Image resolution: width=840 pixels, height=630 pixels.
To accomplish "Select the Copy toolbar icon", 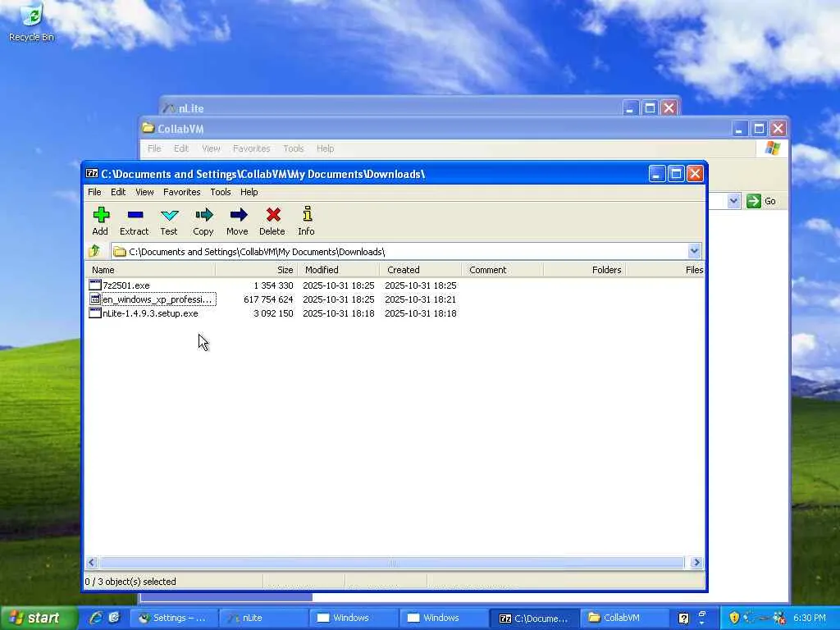I will click(203, 215).
